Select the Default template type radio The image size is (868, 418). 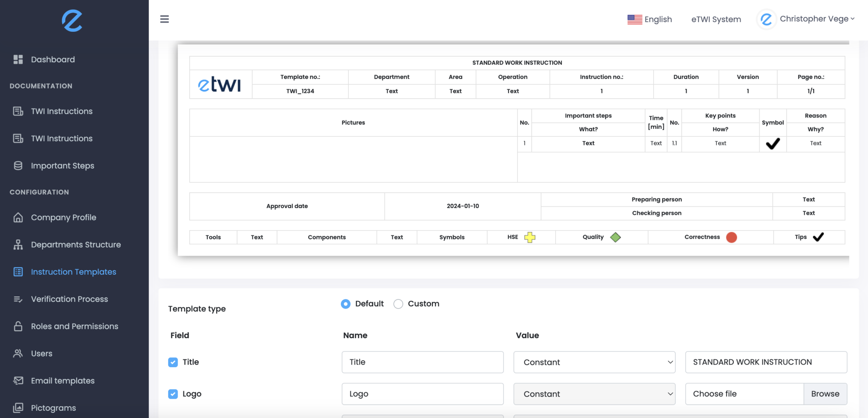coord(345,304)
